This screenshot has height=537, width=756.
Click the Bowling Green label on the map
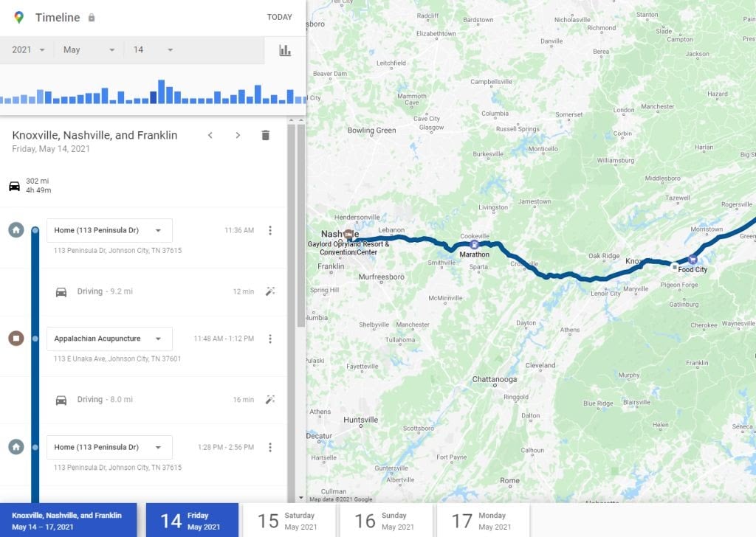pyautogui.click(x=372, y=131)
